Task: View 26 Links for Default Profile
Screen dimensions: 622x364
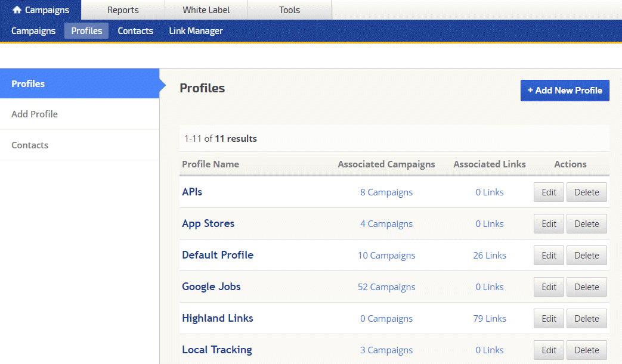Action: pos(490,256)
